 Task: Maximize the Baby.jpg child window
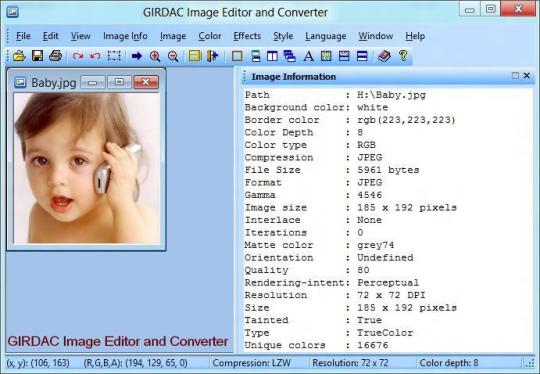119,82
